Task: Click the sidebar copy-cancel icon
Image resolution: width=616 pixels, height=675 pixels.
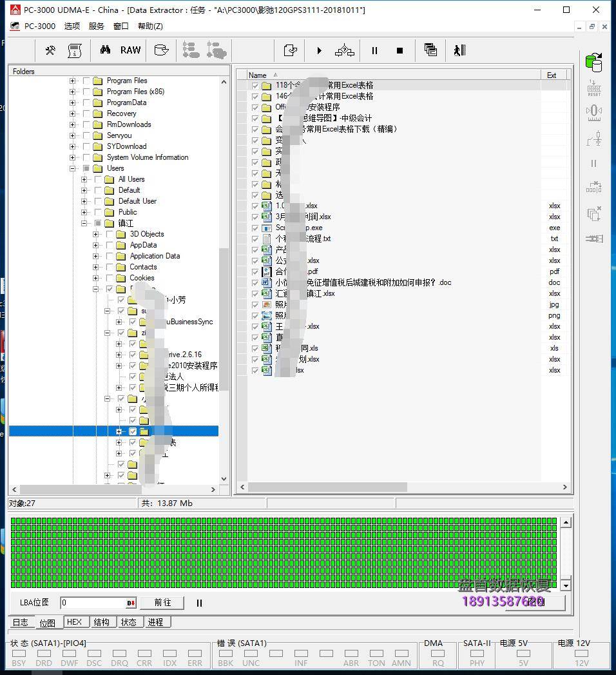Action: click(x=594, y=213)
